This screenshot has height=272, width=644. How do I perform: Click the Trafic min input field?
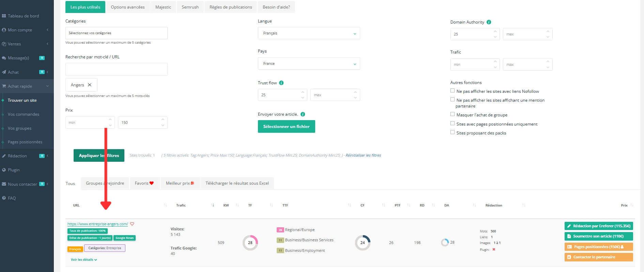coord(475,65)
